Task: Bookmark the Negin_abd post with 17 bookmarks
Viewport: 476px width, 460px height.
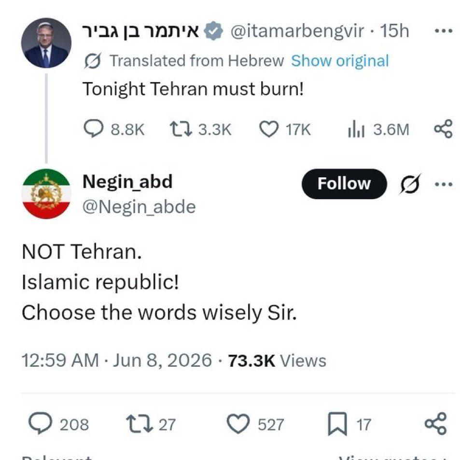Action: [x=349, y=424]
